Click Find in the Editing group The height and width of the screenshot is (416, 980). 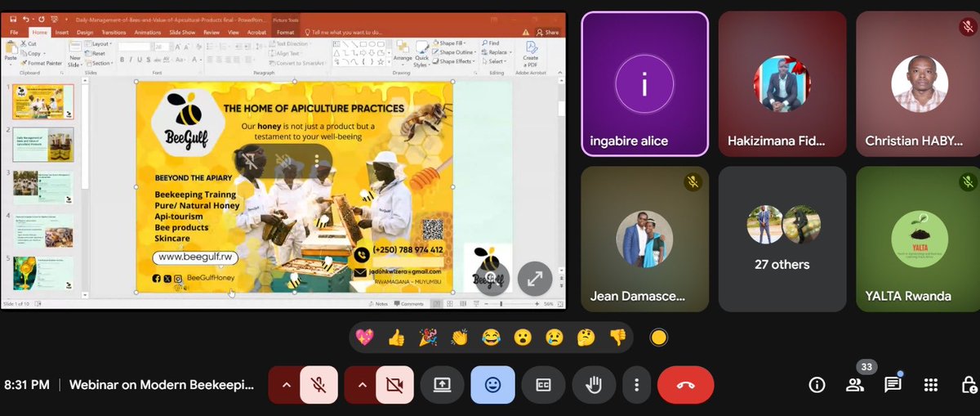[x=492, y=42]
